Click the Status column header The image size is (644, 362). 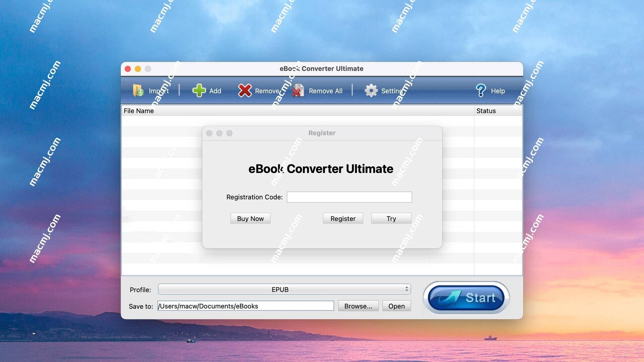(x=498, y=111)
